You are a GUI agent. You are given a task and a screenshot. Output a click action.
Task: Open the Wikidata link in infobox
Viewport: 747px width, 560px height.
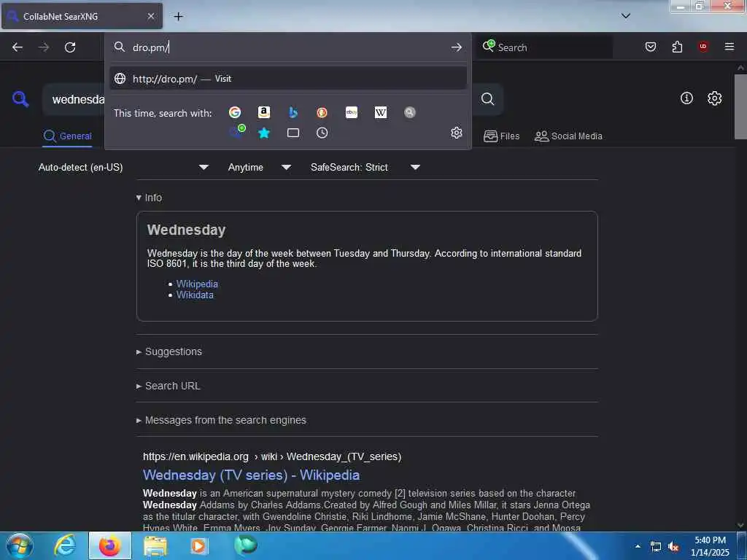click(195, 295)
